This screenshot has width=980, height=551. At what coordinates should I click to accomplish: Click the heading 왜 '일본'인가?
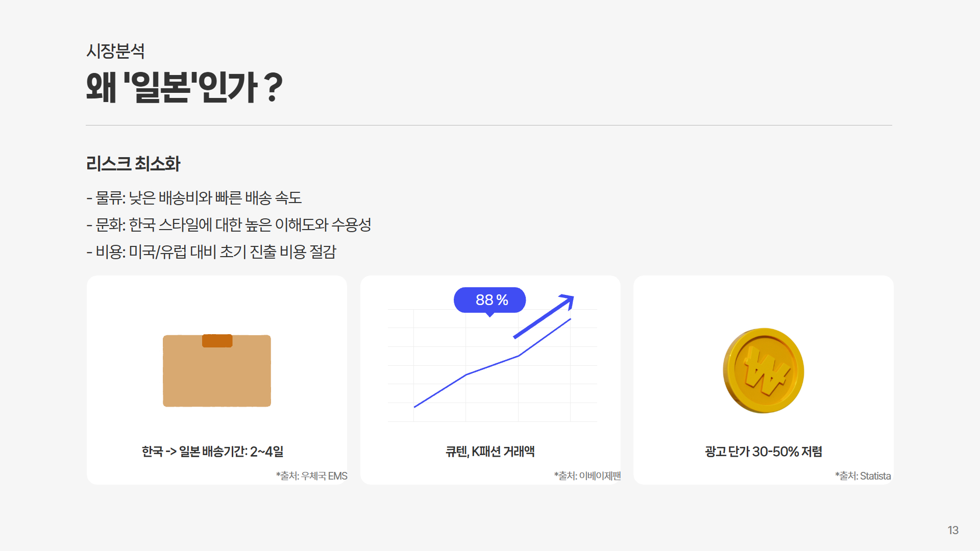pos(184,88)
